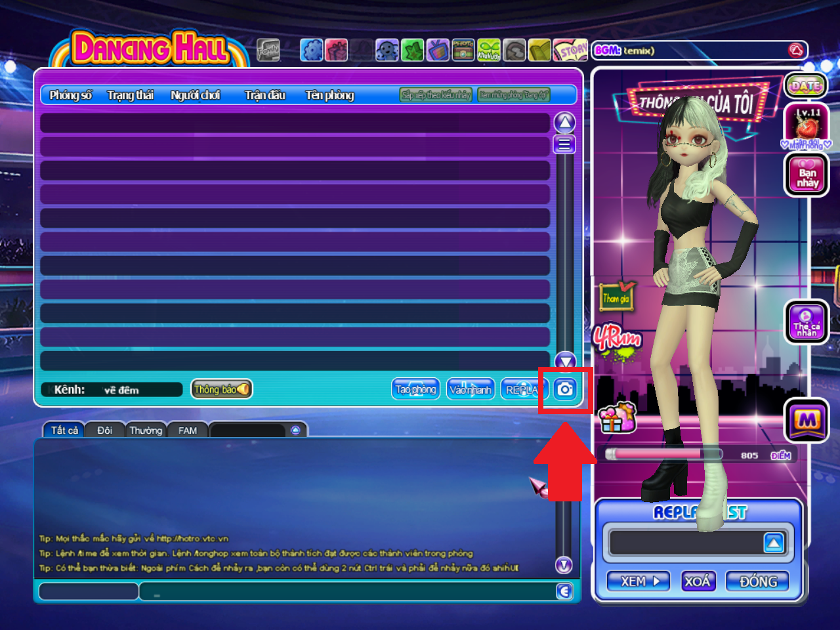Open the purple TV toolbar icon
The width and height of the screenshot is (840, 630).
pos(438,50)
